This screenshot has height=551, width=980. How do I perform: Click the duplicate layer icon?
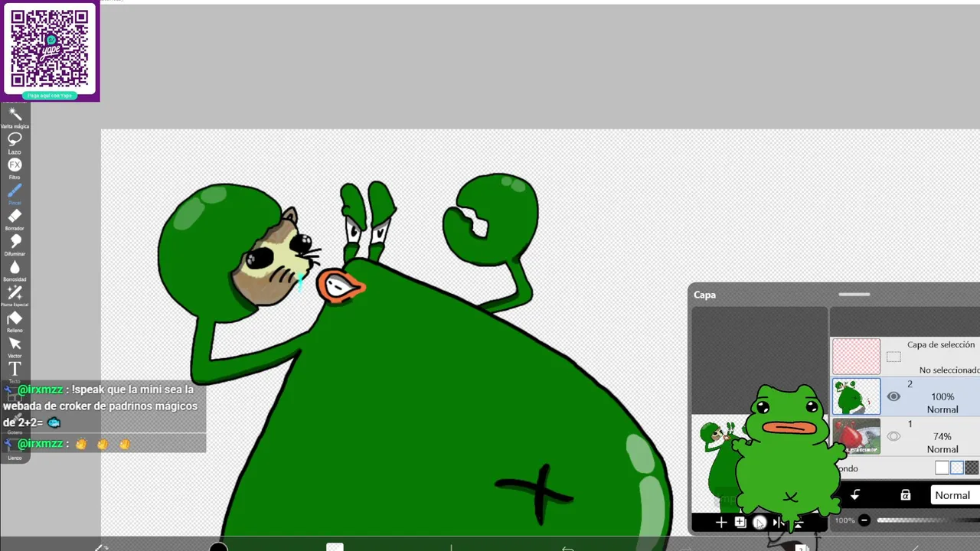pyautogui.click(x=740, y=523)
